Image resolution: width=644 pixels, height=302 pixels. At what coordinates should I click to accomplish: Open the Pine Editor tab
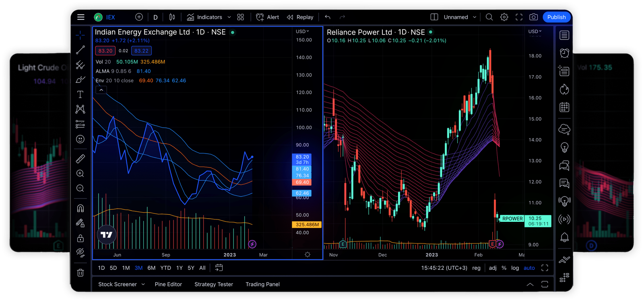(168, 284)
